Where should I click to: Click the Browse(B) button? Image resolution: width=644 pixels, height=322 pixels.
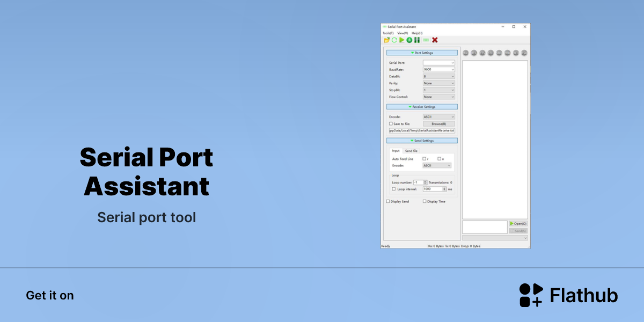(x=439, y=123)
